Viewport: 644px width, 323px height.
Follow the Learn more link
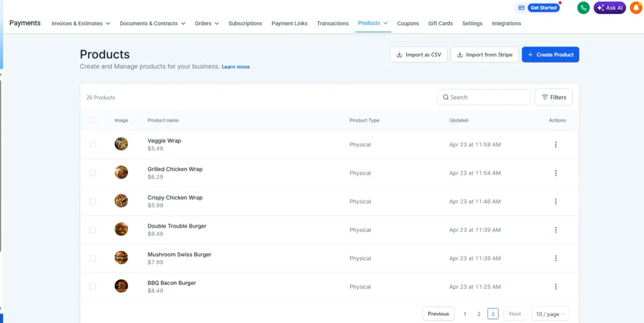[236, 67]
